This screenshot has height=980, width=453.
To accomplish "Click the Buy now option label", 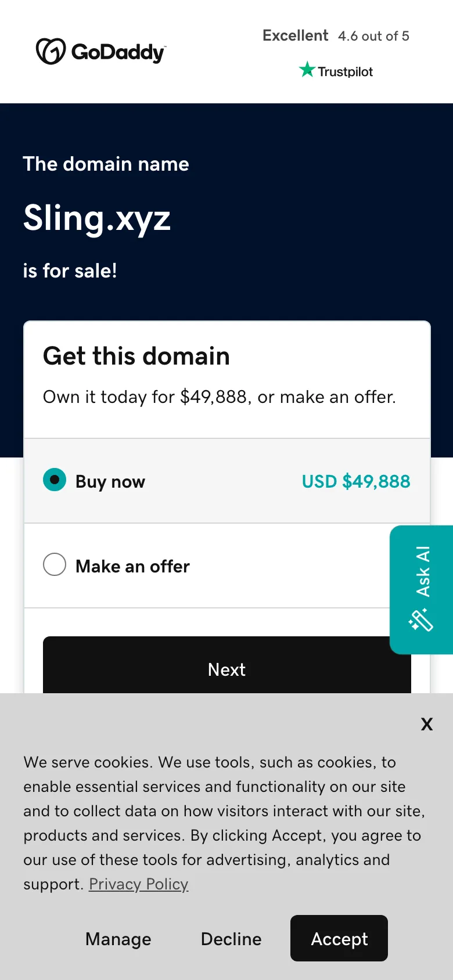I will tap(110, 481).
